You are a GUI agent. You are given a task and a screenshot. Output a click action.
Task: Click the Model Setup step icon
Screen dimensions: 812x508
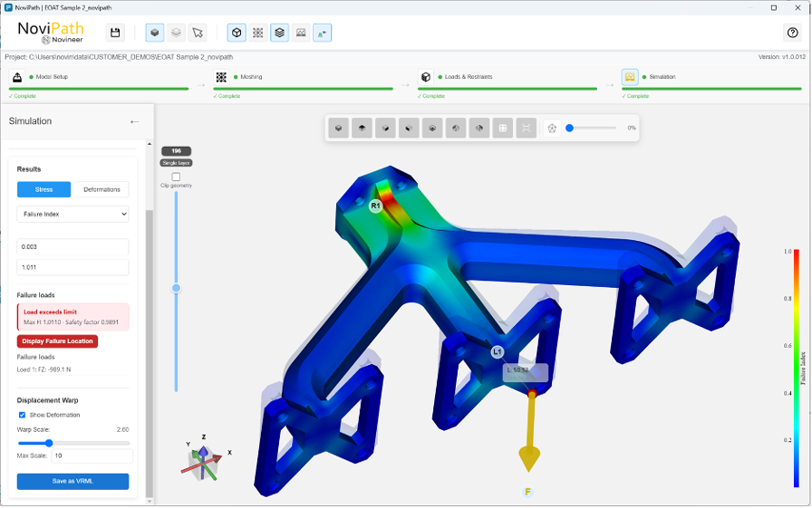pos(17,77)
